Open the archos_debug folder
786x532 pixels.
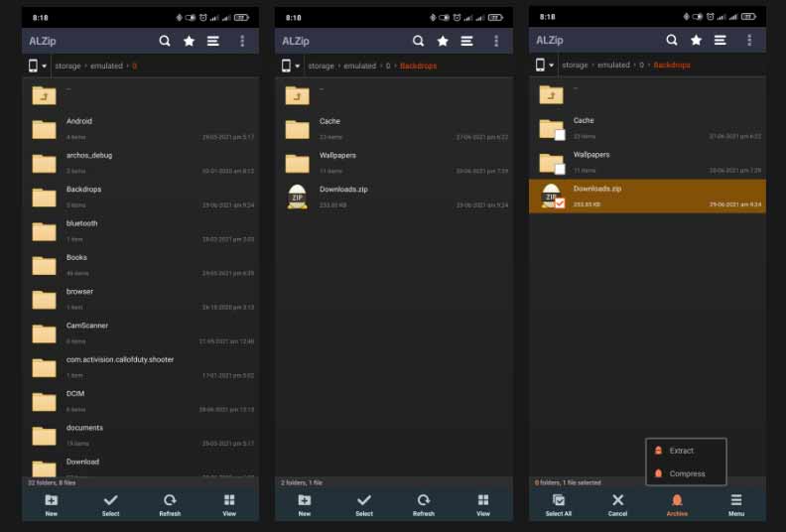(140, 163)
